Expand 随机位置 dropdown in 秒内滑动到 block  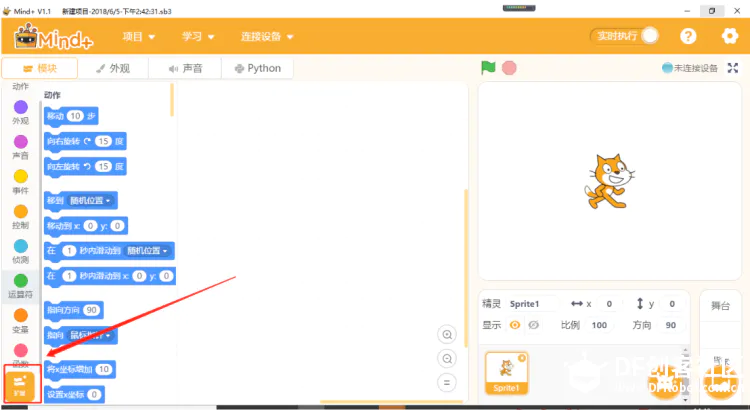point(147,251)
